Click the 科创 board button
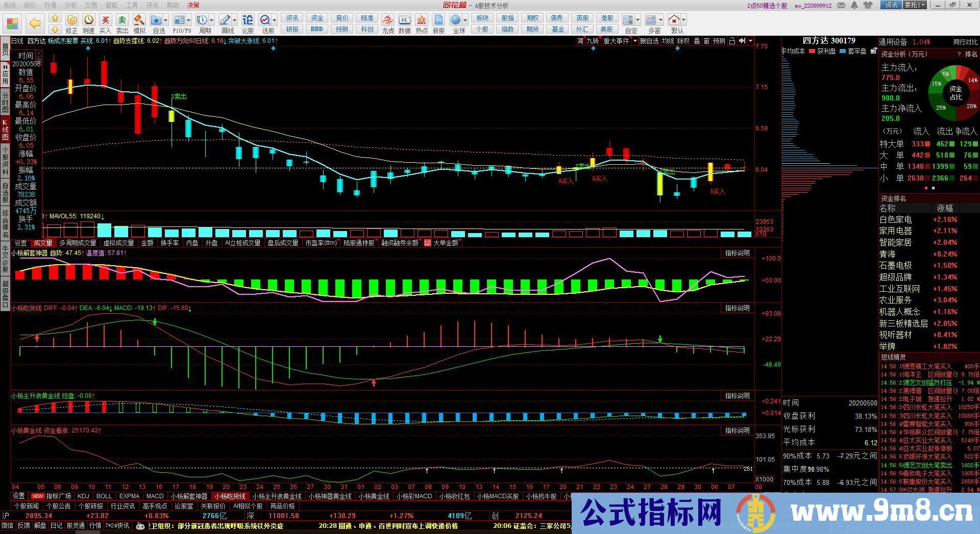Screen dimensions: 980x534 click(367, 29)
